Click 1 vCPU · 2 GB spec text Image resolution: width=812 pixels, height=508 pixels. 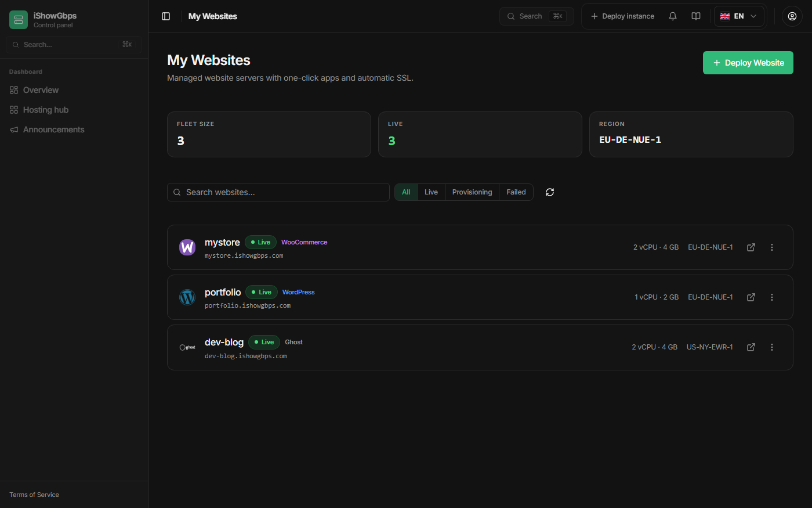(657, 297)
